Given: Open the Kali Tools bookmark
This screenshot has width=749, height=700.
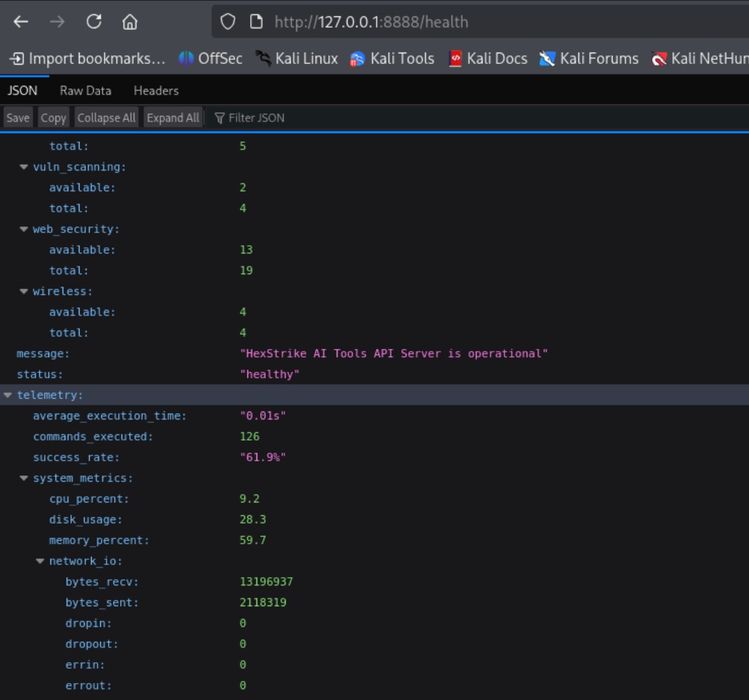Looking at the screenshot, I should pos(392,59).
